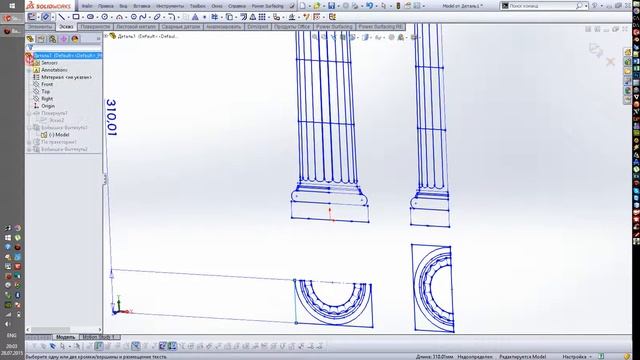Open the ConfigurationManager tab

coord(53,39)
